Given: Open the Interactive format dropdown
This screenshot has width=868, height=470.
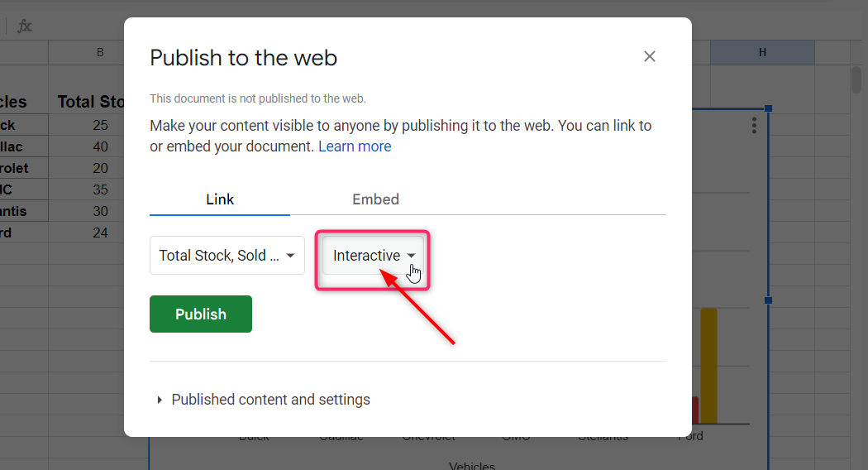Looking at the screenshot, I should click(374, 256).
